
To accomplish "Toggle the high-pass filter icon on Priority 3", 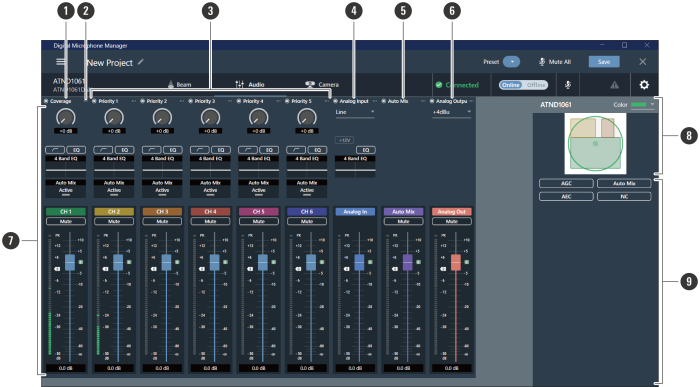I will pos(200,150).
